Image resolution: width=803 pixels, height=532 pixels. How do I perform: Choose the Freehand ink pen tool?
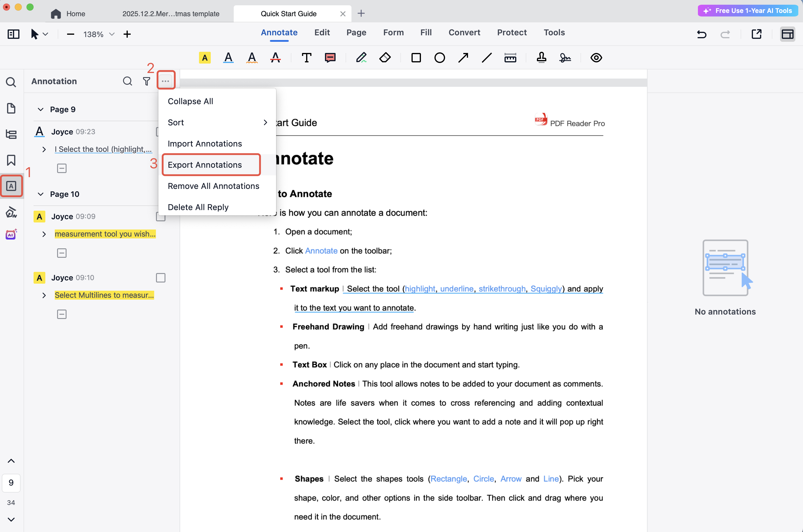point(361,58)
